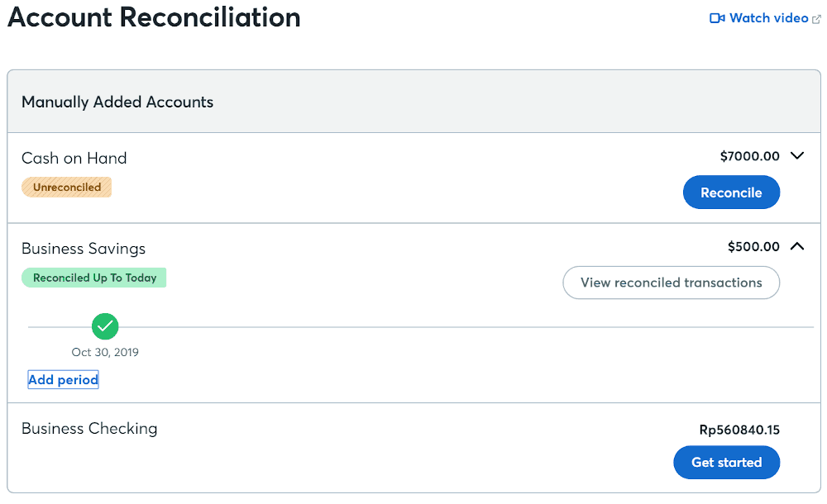Image resolution: width=827 pixels, height=504 pixels.
Task: Click the Oct 30, 2019 date label
Action: (x=105, y=352)
